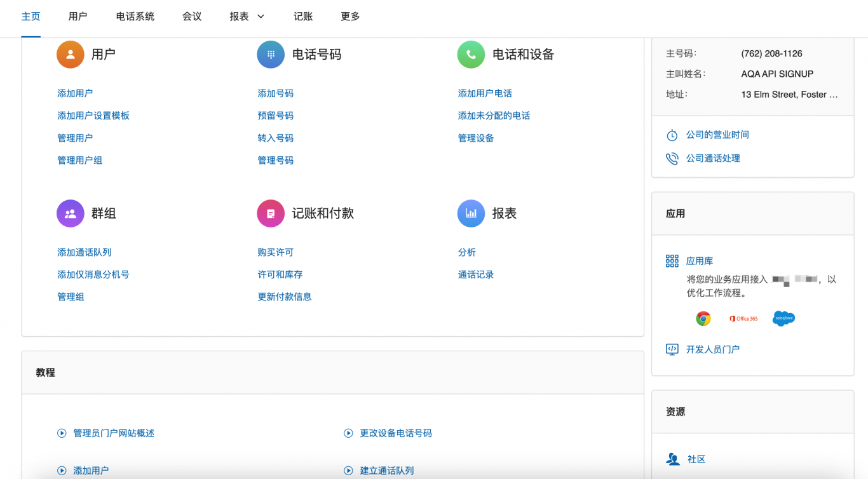Image resolution: width=868 pixels, height=479 pixels.
Task: Open 添加用户设置模板 link
Action: click(93, 116)
